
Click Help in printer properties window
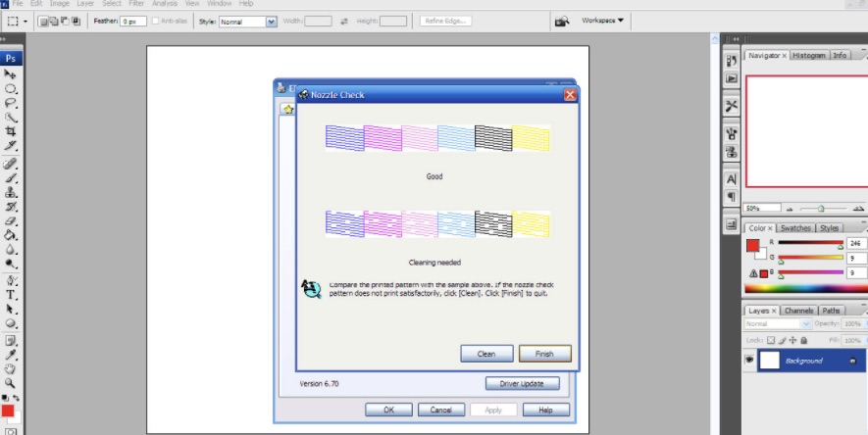click(x=546, y=410)
